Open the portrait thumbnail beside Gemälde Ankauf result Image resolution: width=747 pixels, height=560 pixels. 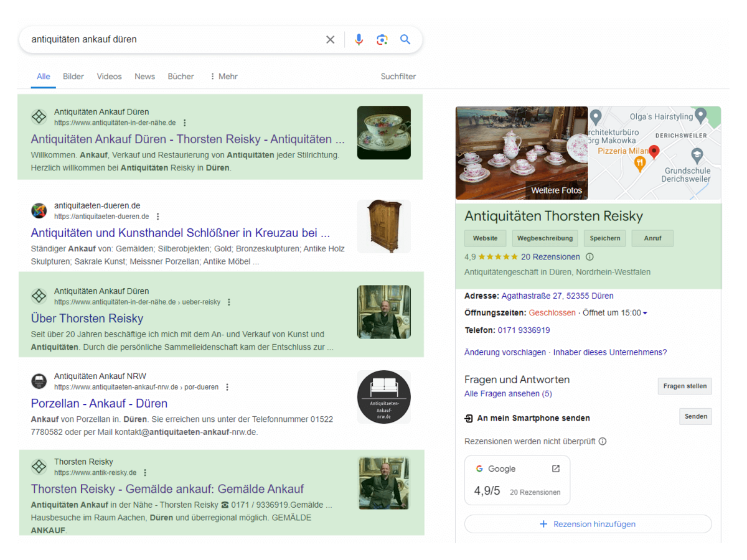click(x=384, y=483)
